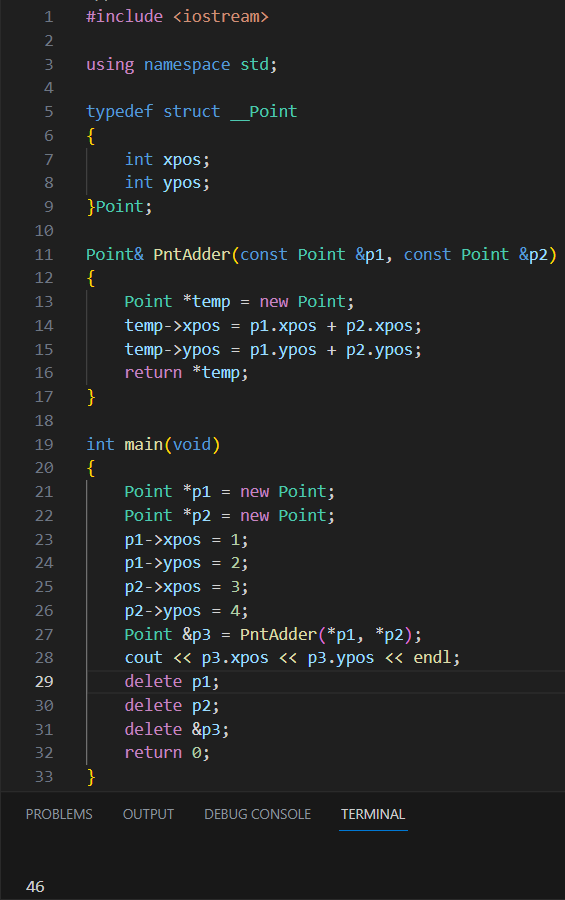Click the '#include <iostream>' line
The height and width of the screenshot is (900, 565).
[x=177, y=17]
